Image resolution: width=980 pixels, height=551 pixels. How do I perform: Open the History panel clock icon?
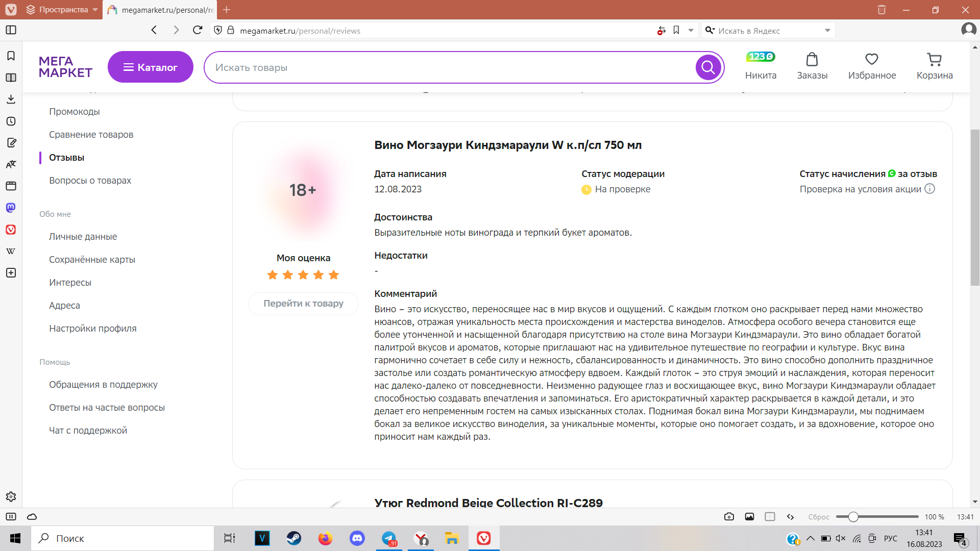click(x=11, y=121)
